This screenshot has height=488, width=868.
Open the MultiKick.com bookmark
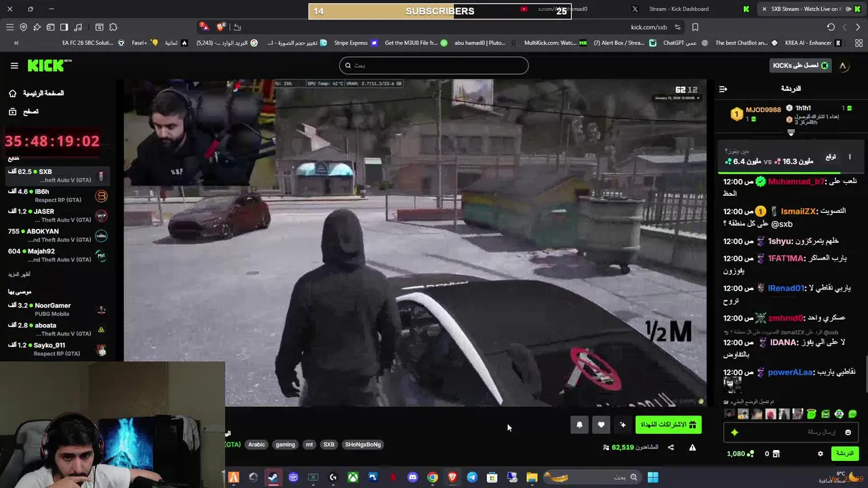pyautogui.click(x=555, y=43)
